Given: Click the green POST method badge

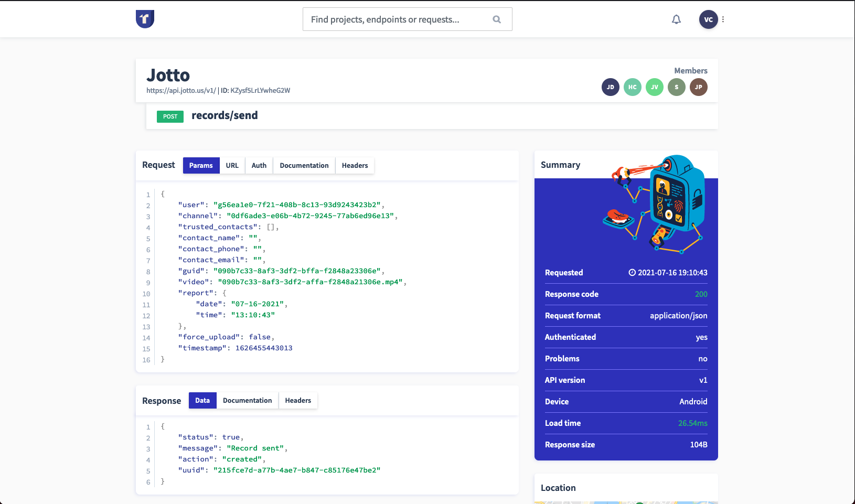Looking at the screenshot, I should pos(170,116).
